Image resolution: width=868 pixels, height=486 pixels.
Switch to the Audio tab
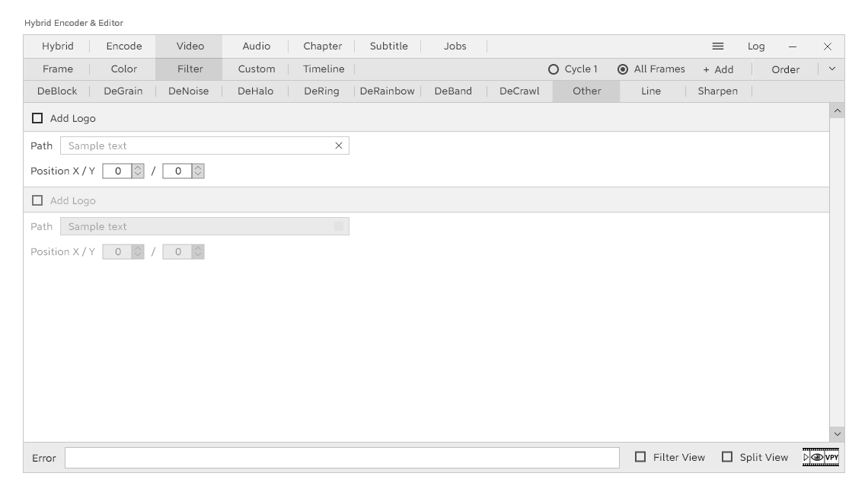coord(256,46)
